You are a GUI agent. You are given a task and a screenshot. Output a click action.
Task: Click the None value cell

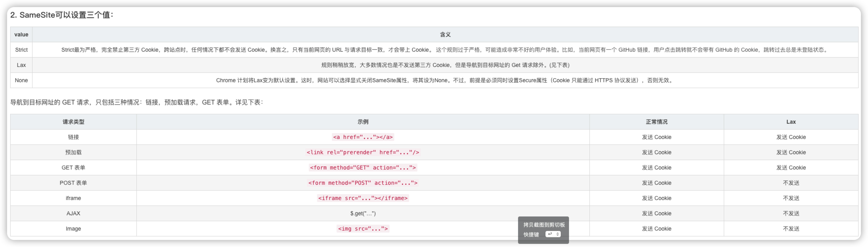tap(21, 80)
